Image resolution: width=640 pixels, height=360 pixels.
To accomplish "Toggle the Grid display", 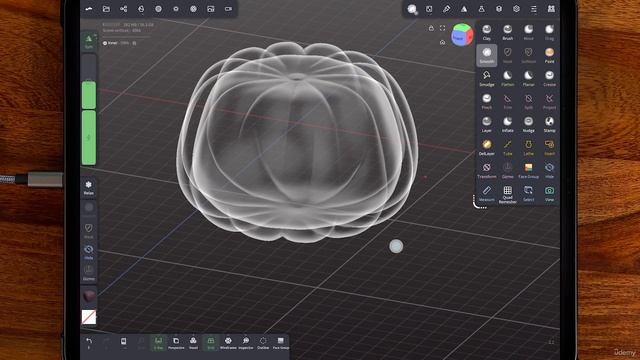I will click(x=211, y=343).
